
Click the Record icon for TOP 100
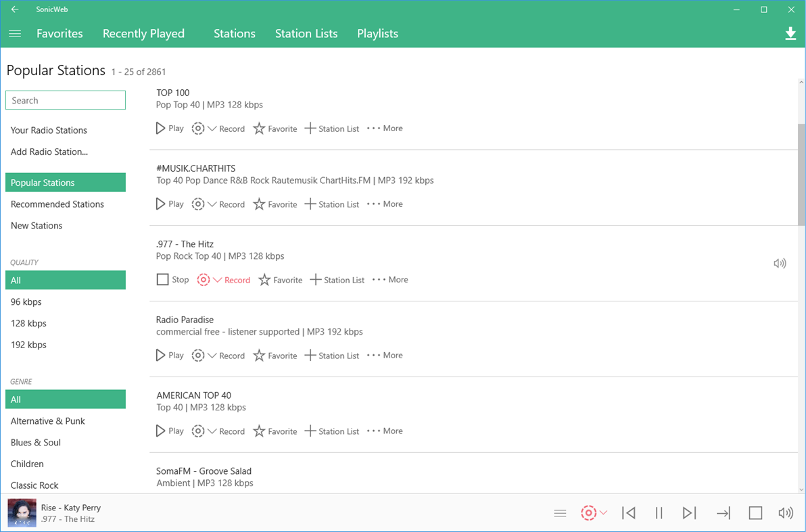(198, 128)
